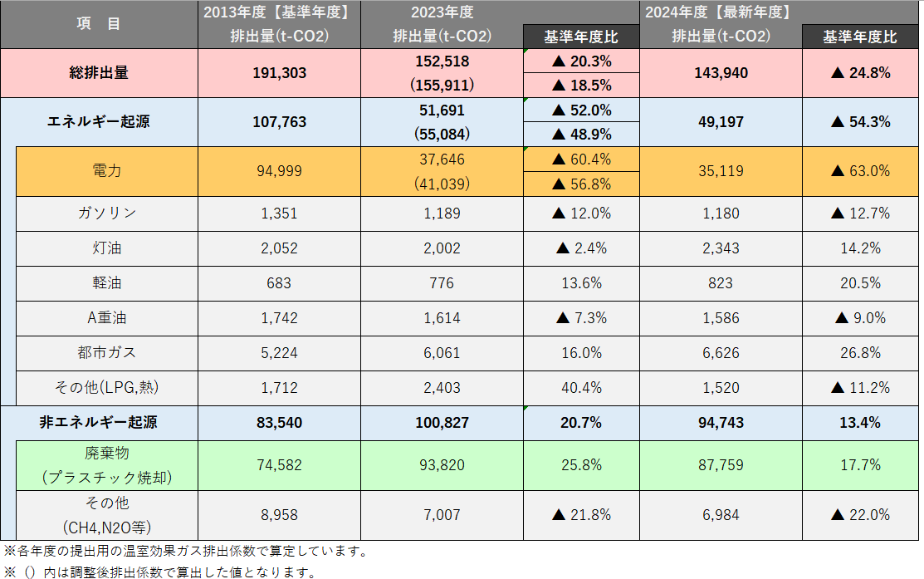Click the A重油 2013 value 1,742
924x579 pixels.
click(279, 318)
